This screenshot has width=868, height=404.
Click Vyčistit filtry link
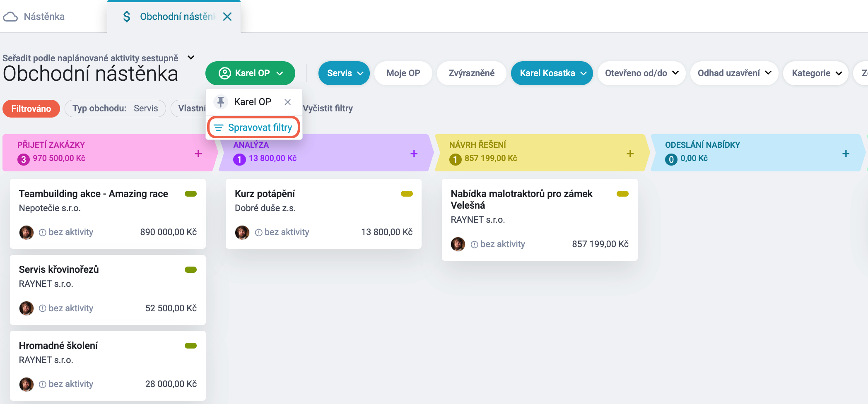[328, 108]
